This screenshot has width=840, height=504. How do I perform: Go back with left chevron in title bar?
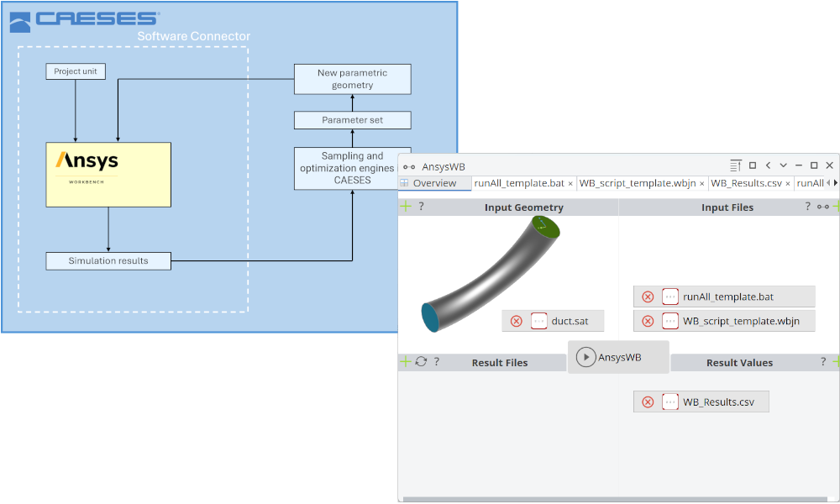coord(768,165)
